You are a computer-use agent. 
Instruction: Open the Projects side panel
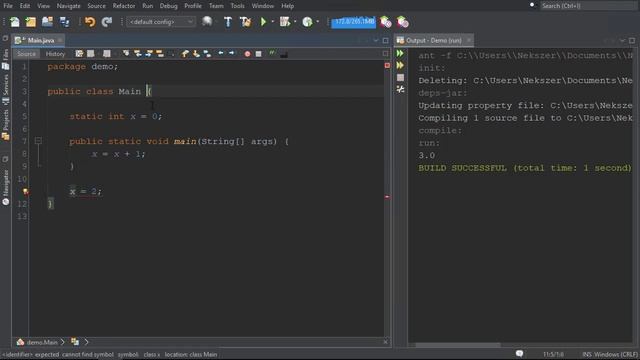point(6,124)
